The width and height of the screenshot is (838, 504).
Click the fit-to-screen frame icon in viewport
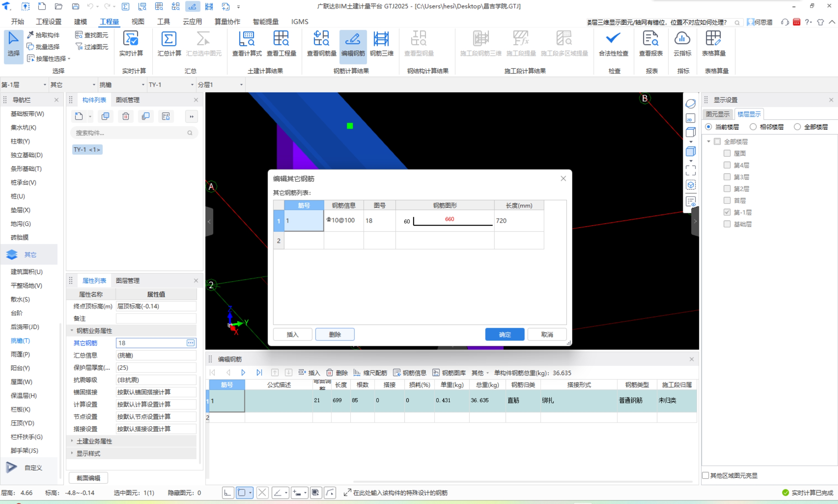(x=690, y=170)
